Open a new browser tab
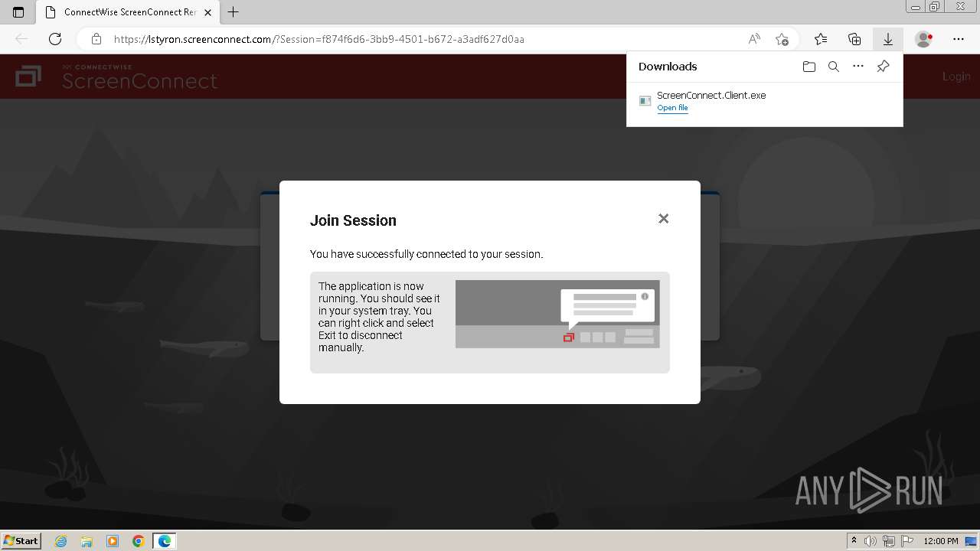 point(234,12)
